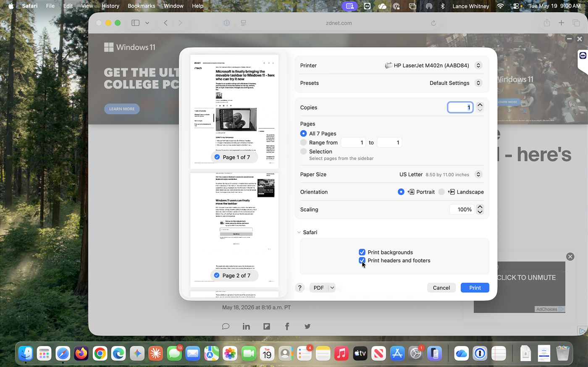This screenshot has height=367, width=588.
Task: Open Messages app in the Dock
Action: pyautogui.click(x=174, y=354)
